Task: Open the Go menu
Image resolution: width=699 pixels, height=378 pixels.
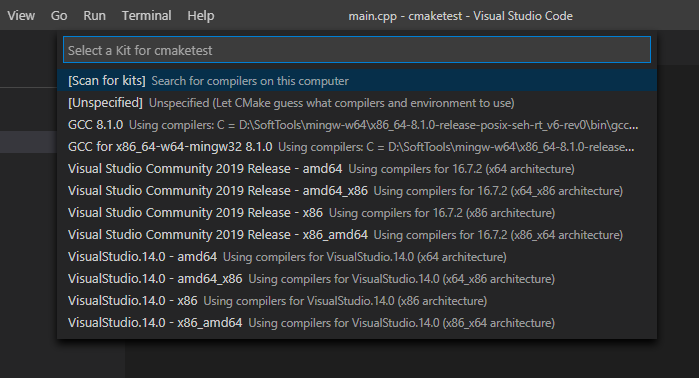Action: [x=59, y=16]
